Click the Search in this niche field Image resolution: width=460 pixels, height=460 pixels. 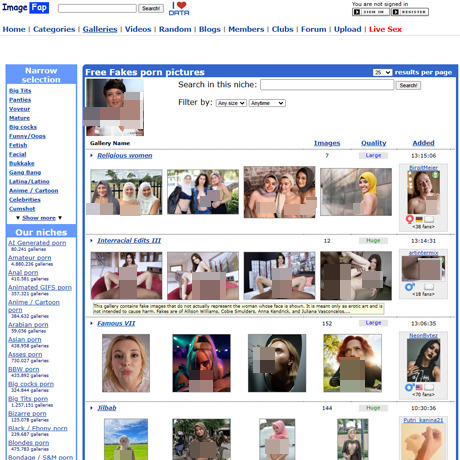tap(327, 85)
